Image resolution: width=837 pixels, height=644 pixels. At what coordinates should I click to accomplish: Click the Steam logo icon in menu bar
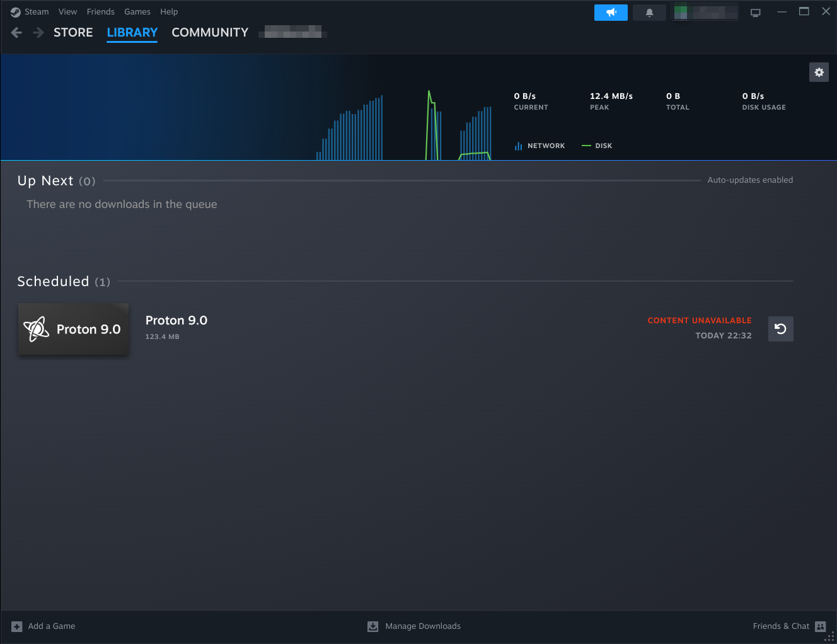click(16, 12)
